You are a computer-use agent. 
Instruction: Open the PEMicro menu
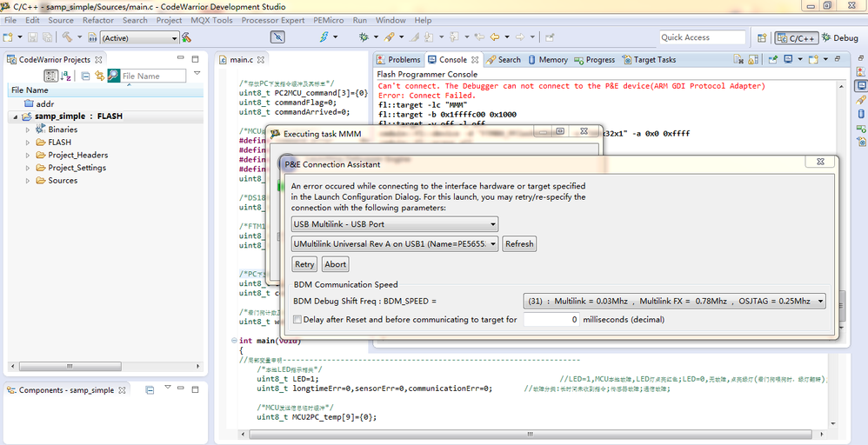click(x=328, y=20)
